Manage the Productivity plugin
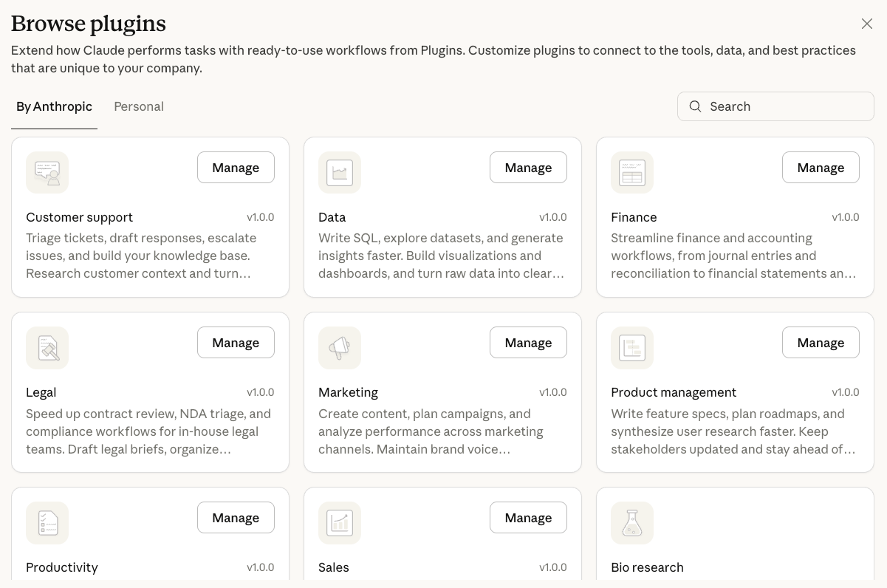The image size is (887, 588). point(236,518)
